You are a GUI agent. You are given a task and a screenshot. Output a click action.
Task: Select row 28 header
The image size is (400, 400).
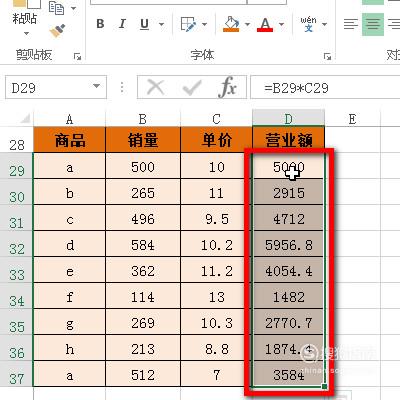click(x=16, y=141)
